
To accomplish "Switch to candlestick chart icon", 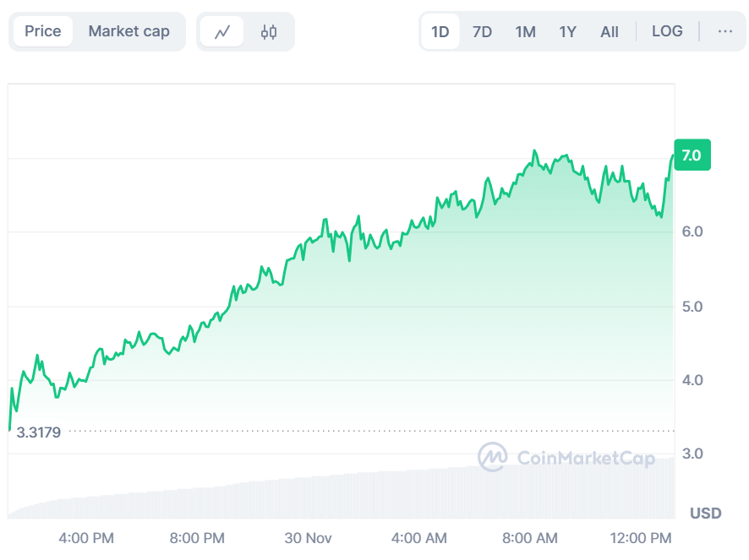I will tap(269, 32).
